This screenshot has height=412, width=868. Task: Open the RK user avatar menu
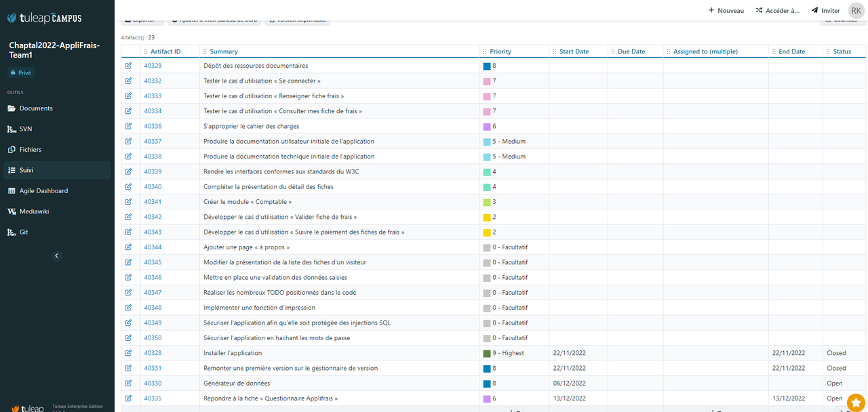click(x=856, y=10)
